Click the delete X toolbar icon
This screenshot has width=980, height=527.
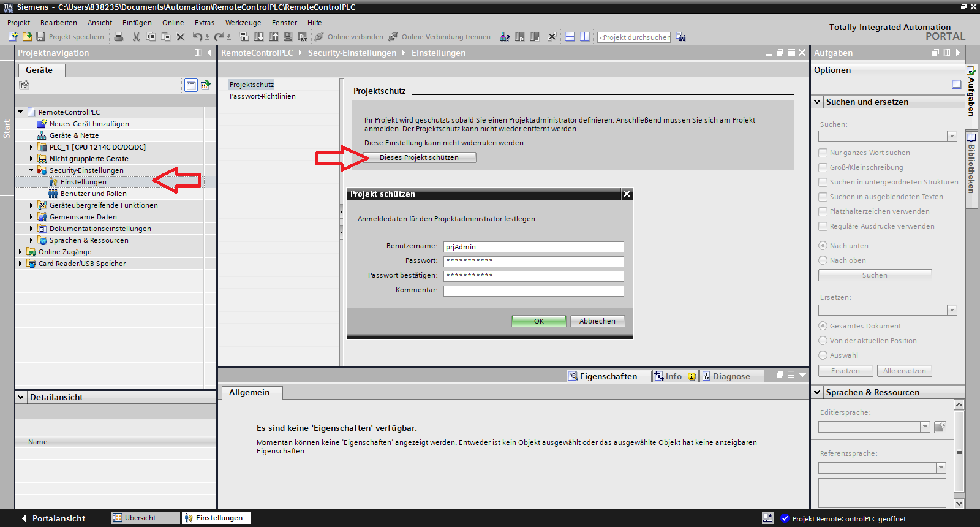coord(181,37)
